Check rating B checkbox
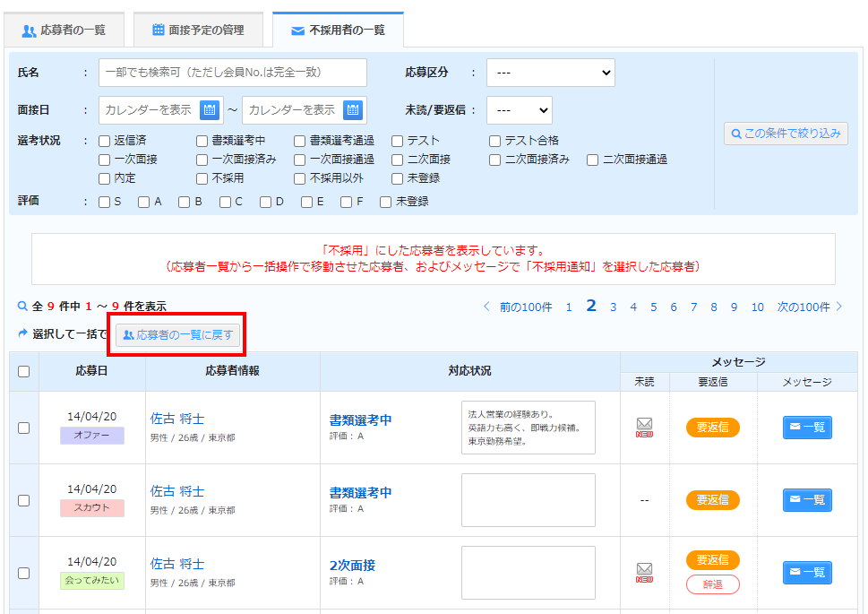The width and height of the screenshot is (868, 614). pyautogui.click(x=185, y=203)
